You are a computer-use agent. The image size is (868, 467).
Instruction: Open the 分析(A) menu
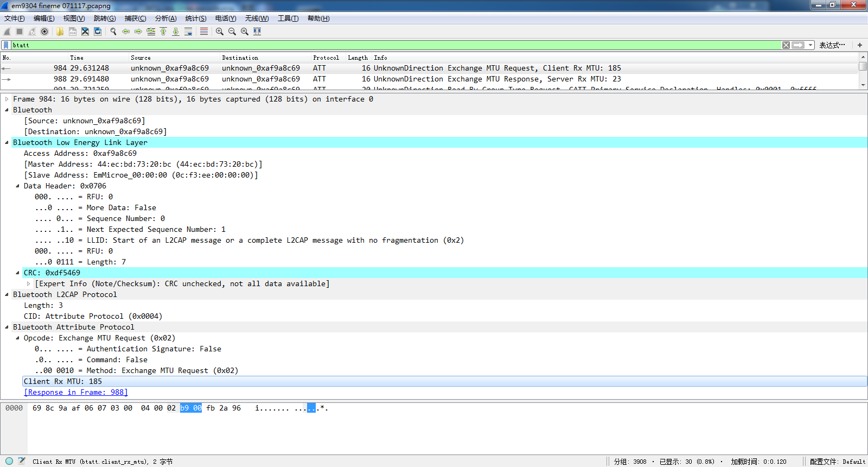pyautogui.click(x=165, y=18)
